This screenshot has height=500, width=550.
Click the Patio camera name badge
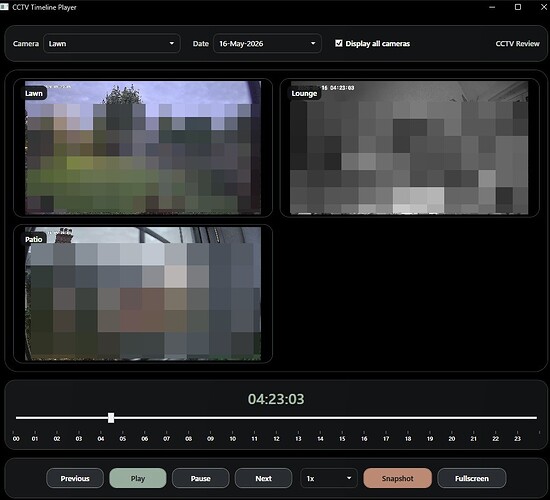(x=34, y=239)
